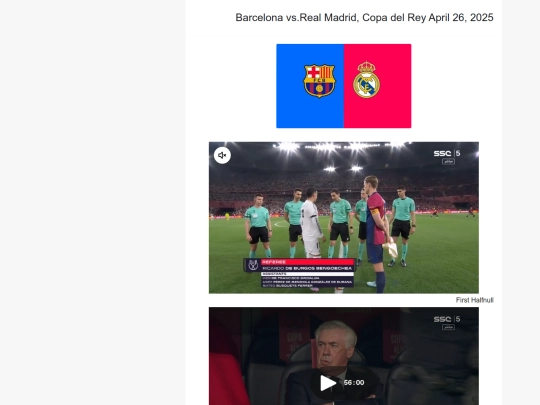The image size is (540, 405).
Task: Click the FC Barcelona crest
Action: pyautogui.click(x=319, y=81)
